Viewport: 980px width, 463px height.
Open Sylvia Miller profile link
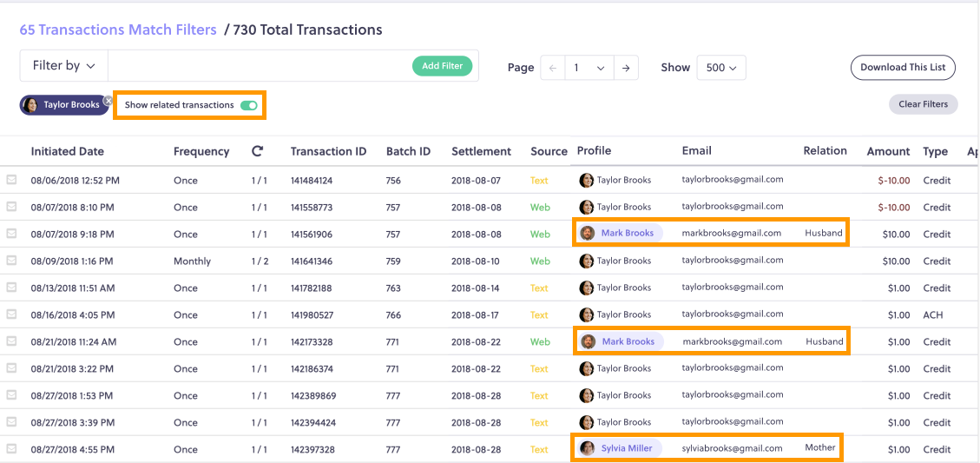(627, 448)
